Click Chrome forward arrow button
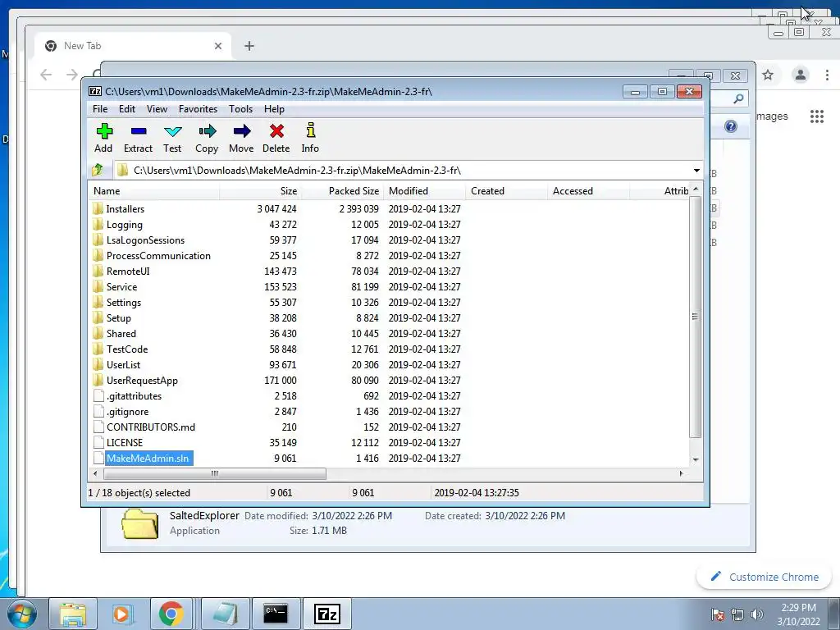This screenshot has width=840, height=630. coord(72,75)
